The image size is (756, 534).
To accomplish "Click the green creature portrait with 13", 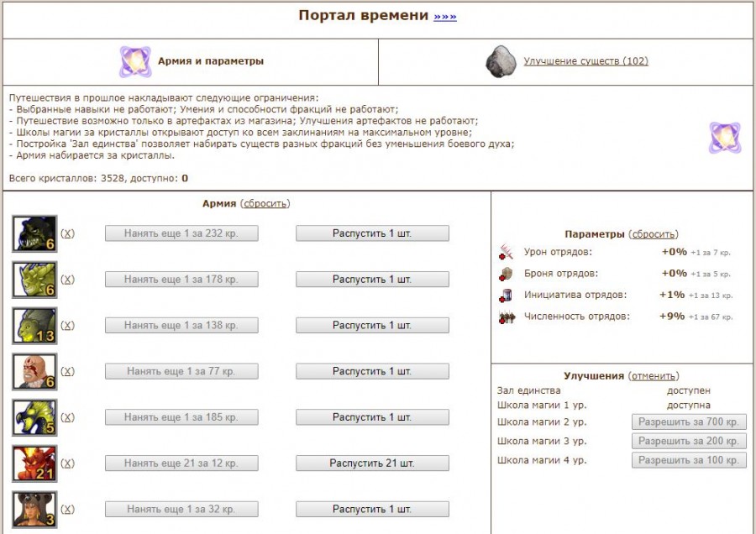I will point(34,326).
